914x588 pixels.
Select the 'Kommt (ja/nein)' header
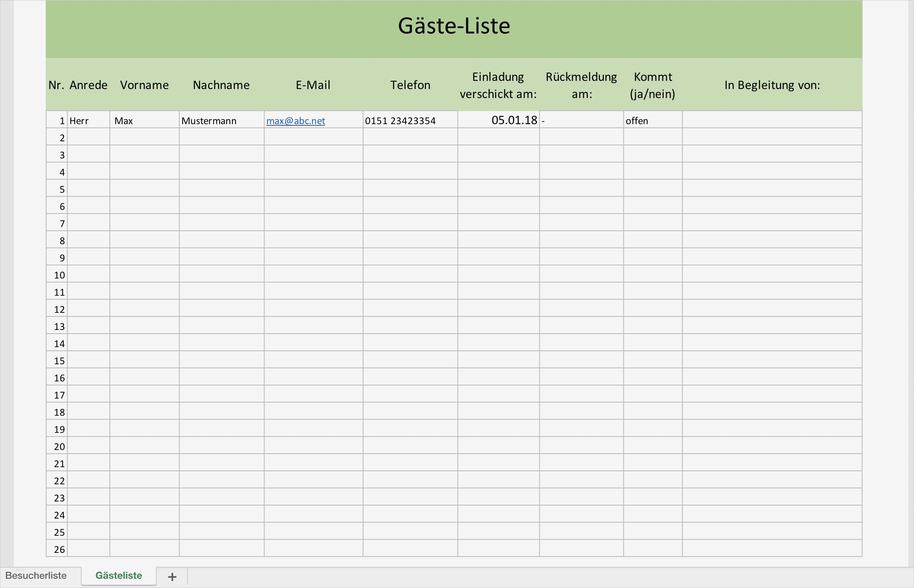coord(652,85)
